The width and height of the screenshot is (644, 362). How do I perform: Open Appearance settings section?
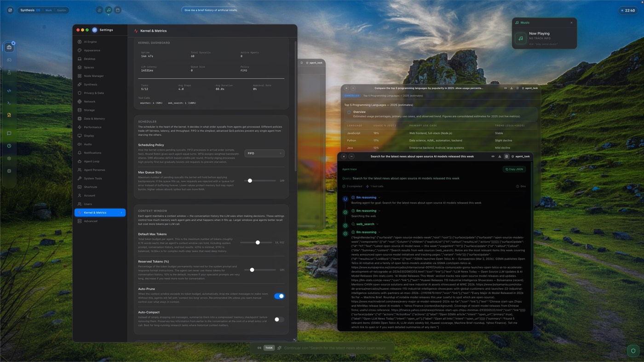click(x=100, y=51)
